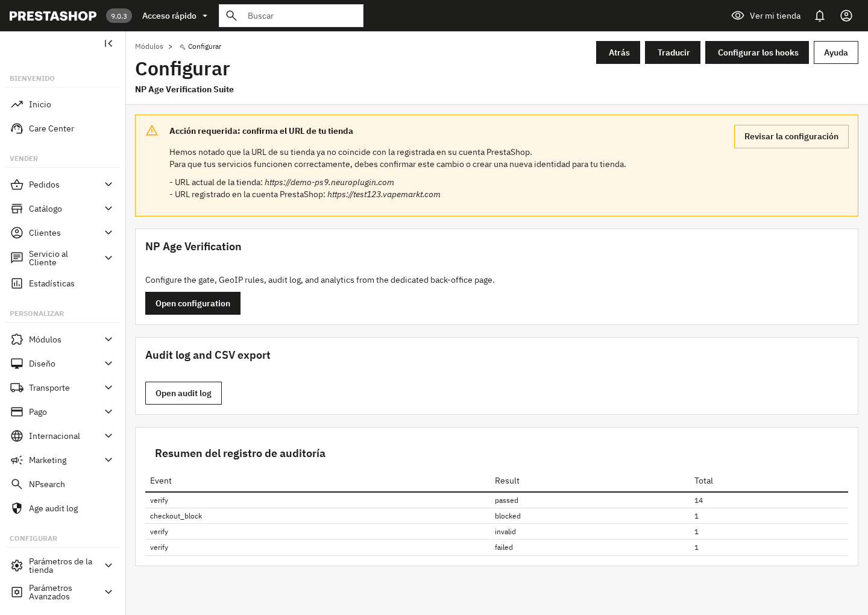Click the Parámetros de la tienda gear icon
This screenshot has width=868, height=615.
point(17,566)
